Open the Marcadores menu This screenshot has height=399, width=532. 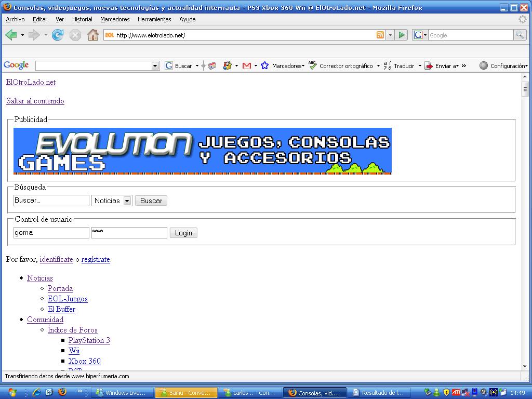click(x=115, y=19)
